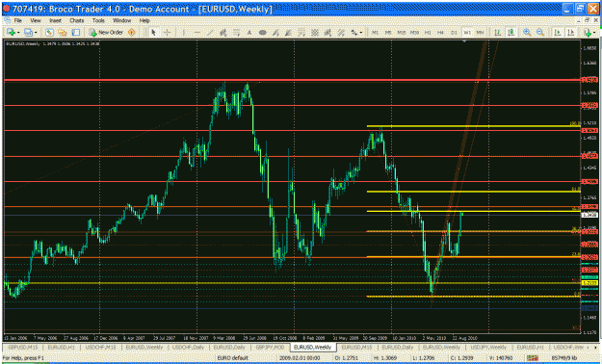This screenshot has width=602, height=364.
Task: Open the Charts menu
Action: [76, 20]
